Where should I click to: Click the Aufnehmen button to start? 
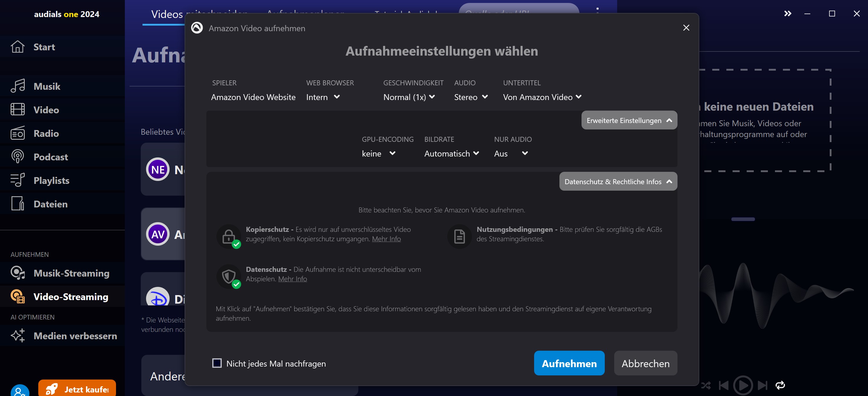[x=570, y=363]
